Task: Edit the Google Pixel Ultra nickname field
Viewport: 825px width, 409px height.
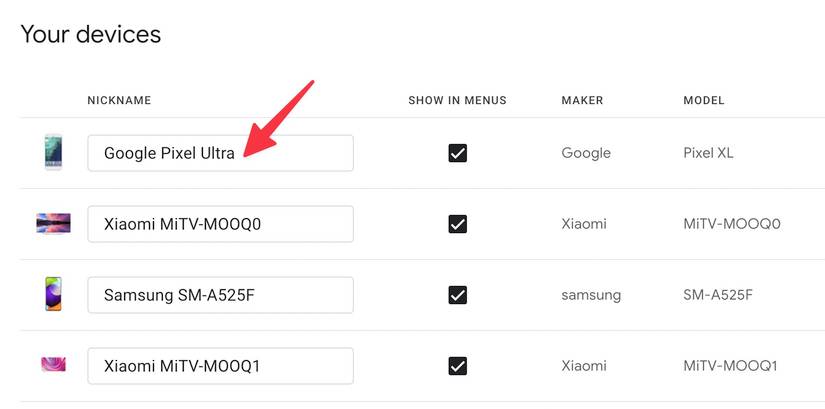Action: click(x=220, y=153)
